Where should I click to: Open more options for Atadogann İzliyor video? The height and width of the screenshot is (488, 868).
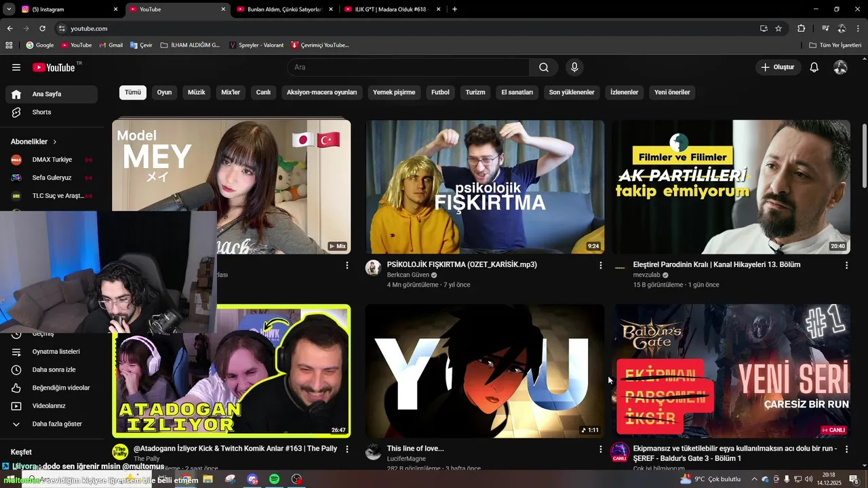point(347,449)
